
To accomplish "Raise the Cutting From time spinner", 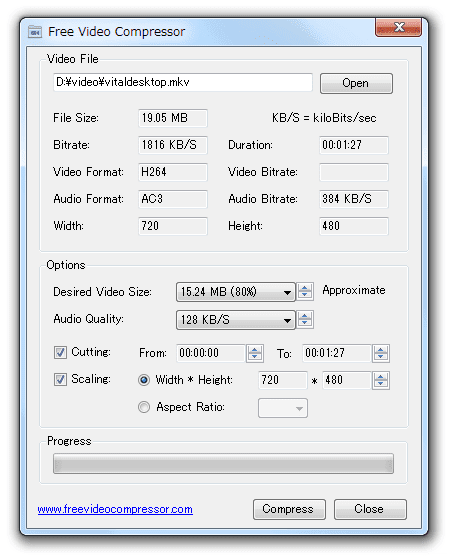I will pyautogui.click(x=255, y=349).
